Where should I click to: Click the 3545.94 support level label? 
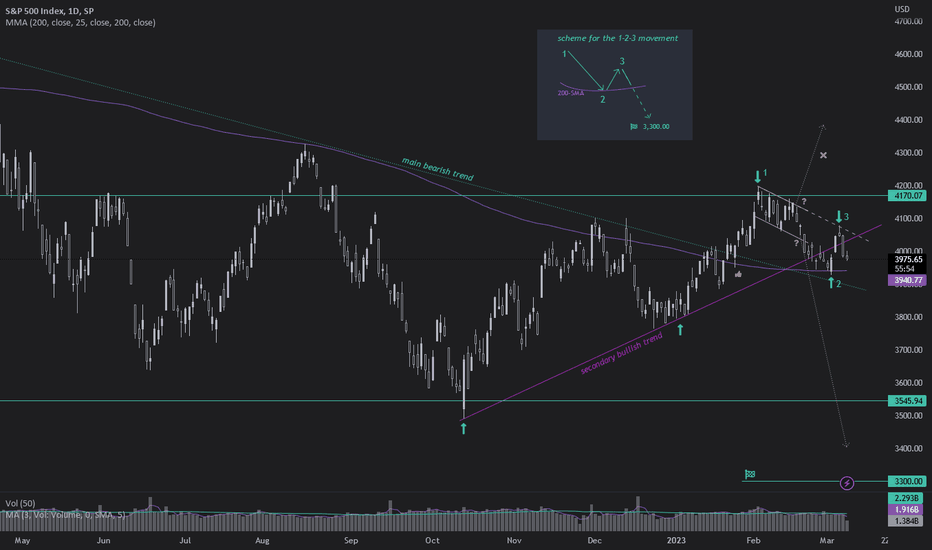point(907,401)
